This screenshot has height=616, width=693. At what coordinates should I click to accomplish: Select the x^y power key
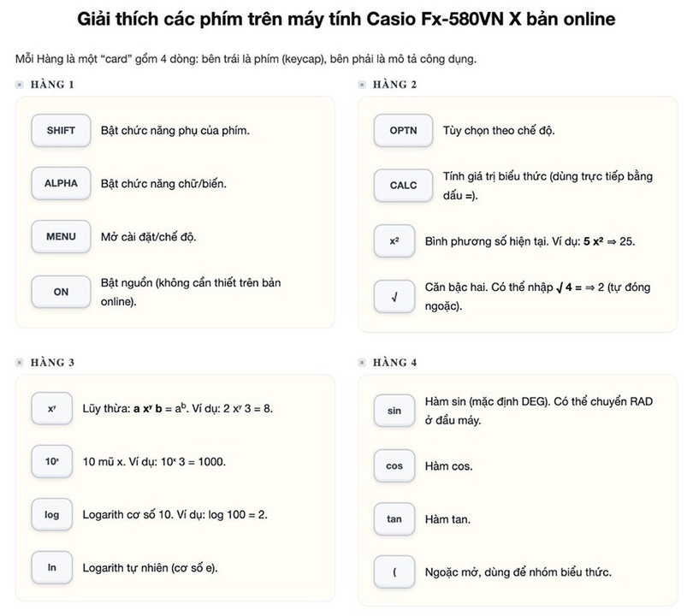51,407
